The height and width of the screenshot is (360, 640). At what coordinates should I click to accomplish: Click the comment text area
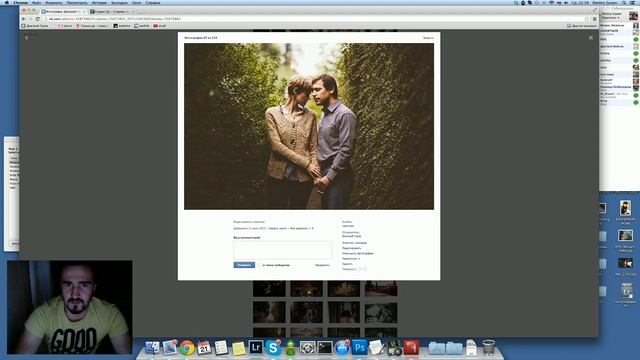click(x=282, y=250)
